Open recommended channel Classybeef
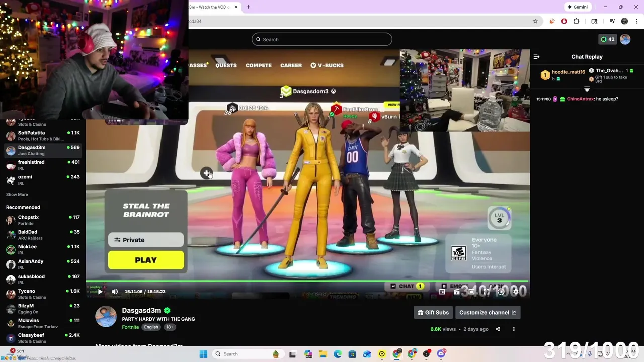644x362 pixels. 43,338
